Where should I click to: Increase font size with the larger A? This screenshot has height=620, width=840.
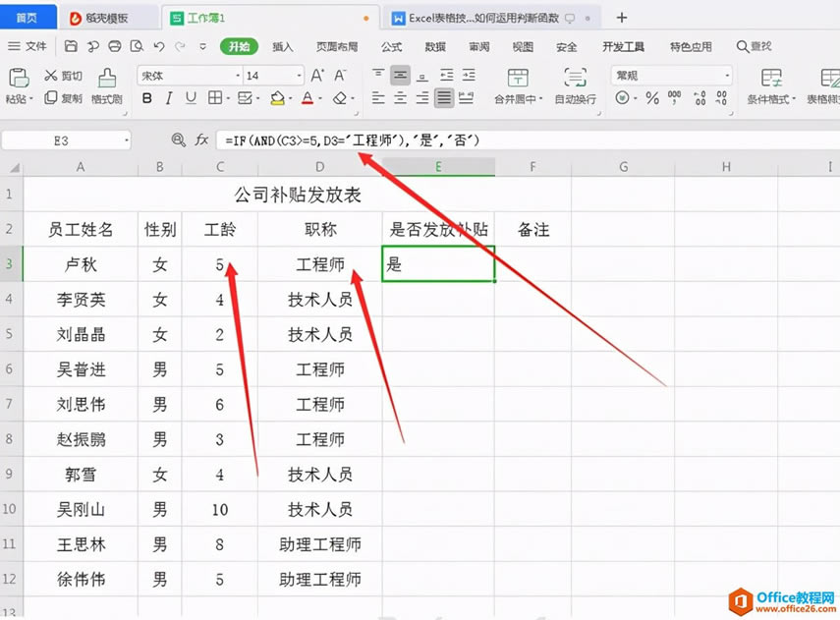(317, 76)
